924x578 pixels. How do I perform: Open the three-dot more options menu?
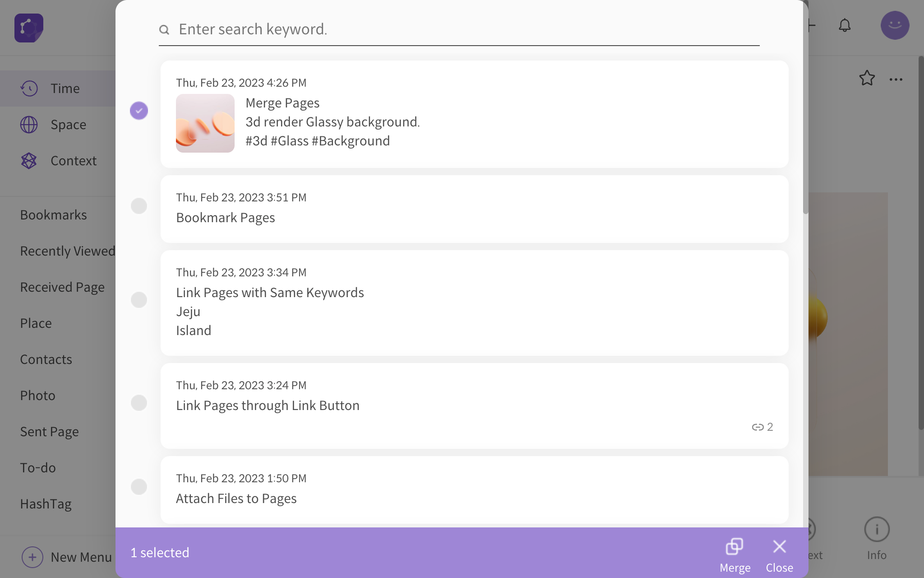pos(896,79)
